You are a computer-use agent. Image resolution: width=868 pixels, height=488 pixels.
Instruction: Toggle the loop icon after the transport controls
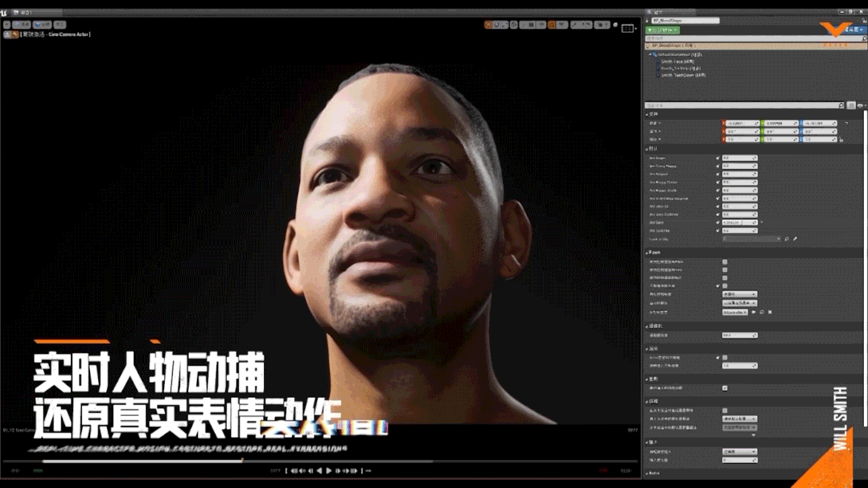368,471
